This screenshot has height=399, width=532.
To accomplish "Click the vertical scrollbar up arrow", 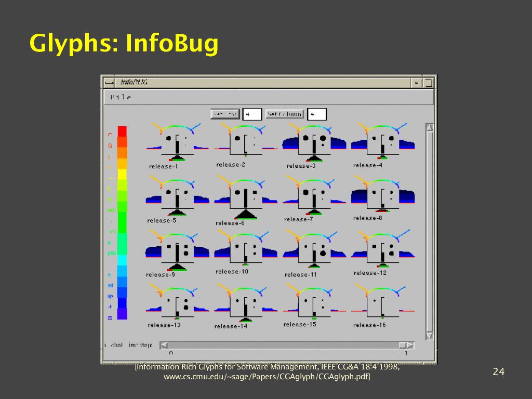I will click(x=429, y=127).
